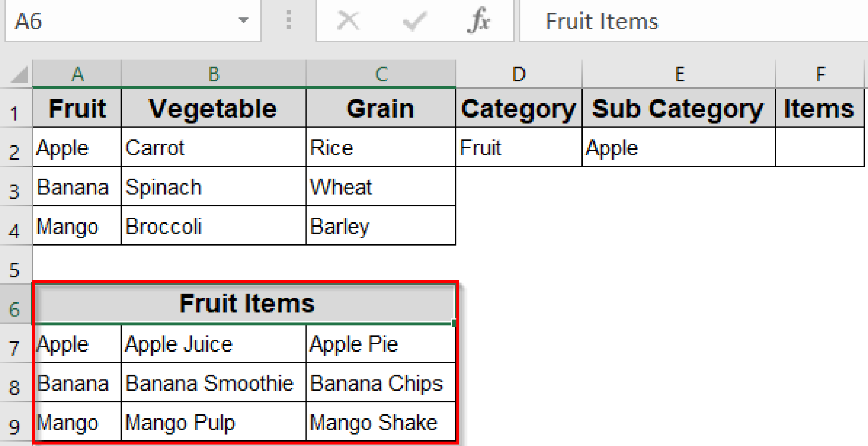Click the Broccoli cell
The width and height of the screenshot is (868, 446).
pos(213,226)
